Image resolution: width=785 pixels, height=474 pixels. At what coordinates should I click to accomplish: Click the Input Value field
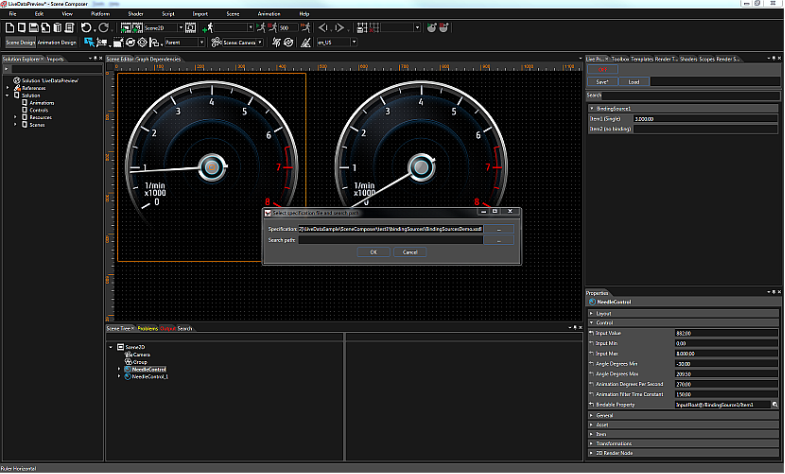tap(726, 333)
